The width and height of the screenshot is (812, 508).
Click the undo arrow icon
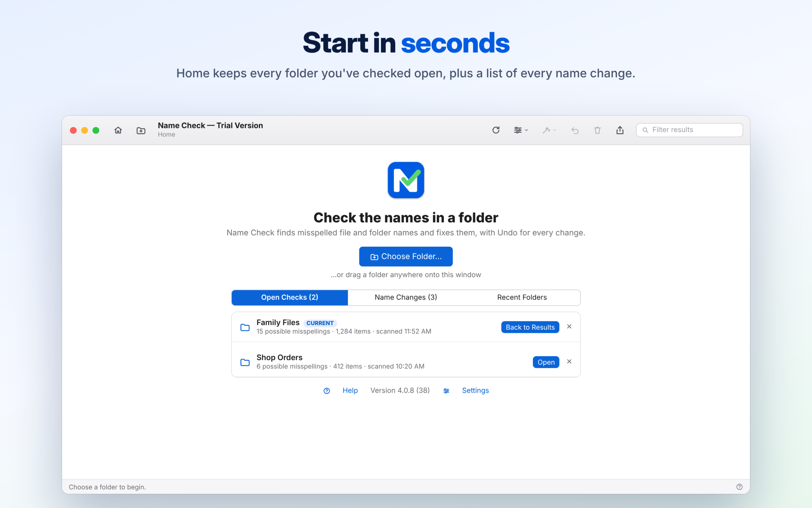[575, 130]
